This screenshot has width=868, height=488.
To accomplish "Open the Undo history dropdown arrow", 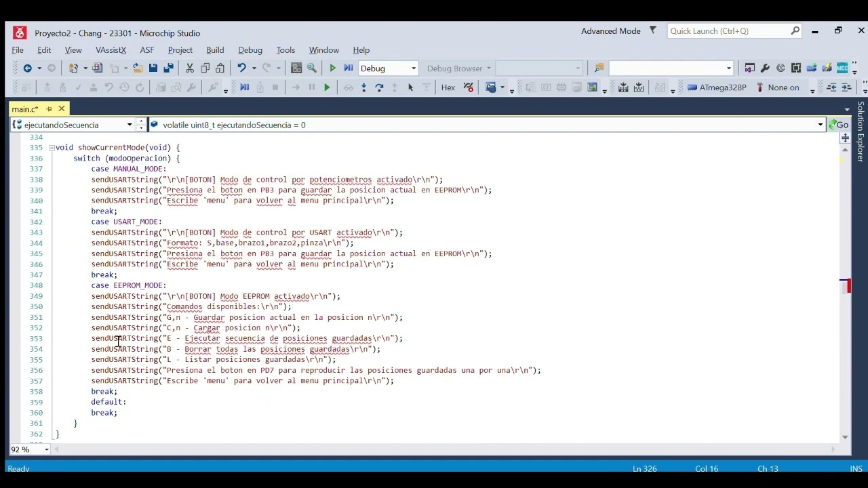I will pyautogui.click(x=254, y=68).
